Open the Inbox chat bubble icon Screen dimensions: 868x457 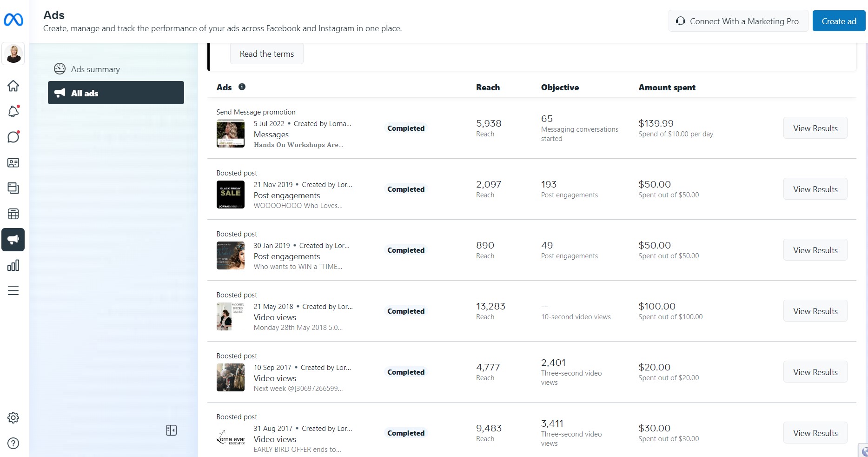point(13,137)
